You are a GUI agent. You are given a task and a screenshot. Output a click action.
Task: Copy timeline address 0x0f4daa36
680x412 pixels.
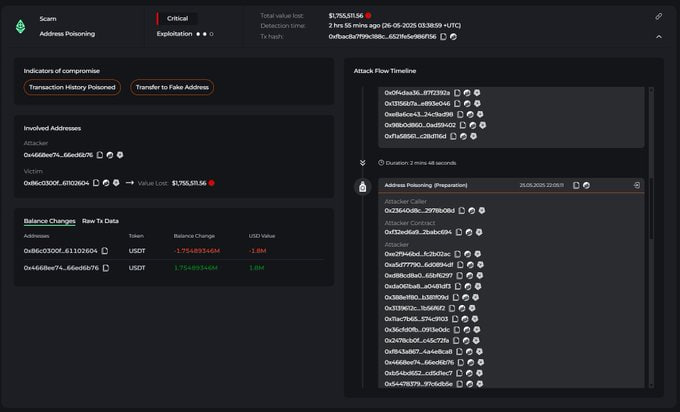click(457, 93)
